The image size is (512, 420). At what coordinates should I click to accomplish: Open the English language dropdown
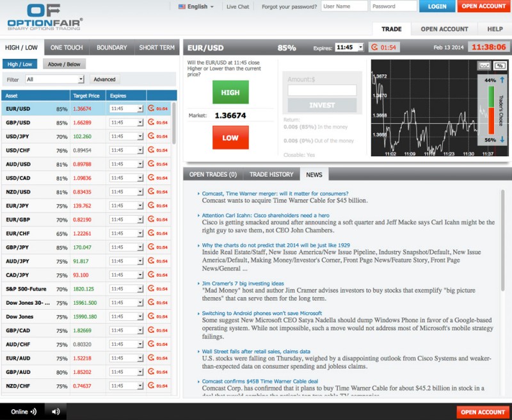(196, 6)
